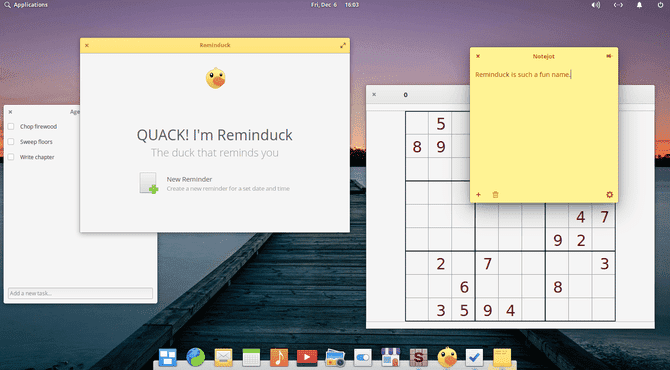Click the Sweep floors task text

point(36,141)
